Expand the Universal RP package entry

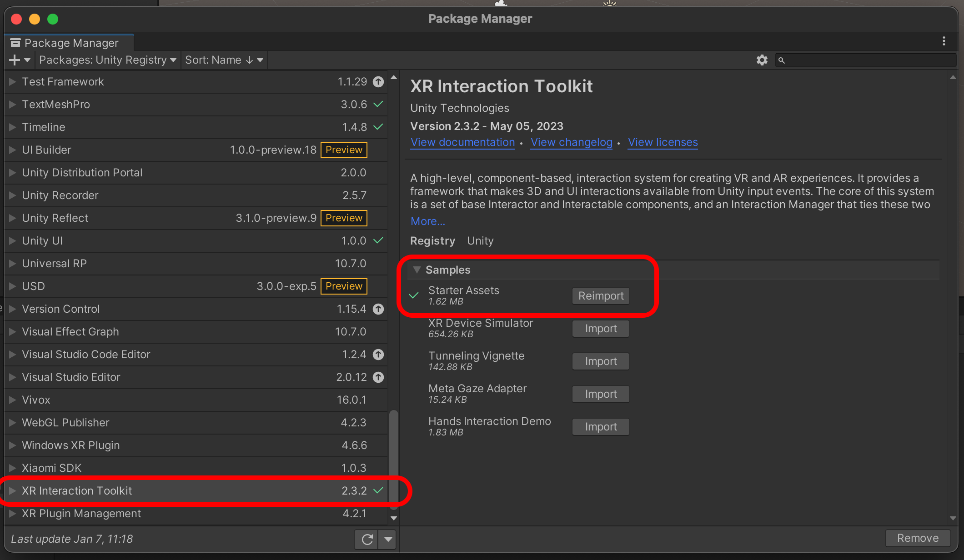(13, 264)
